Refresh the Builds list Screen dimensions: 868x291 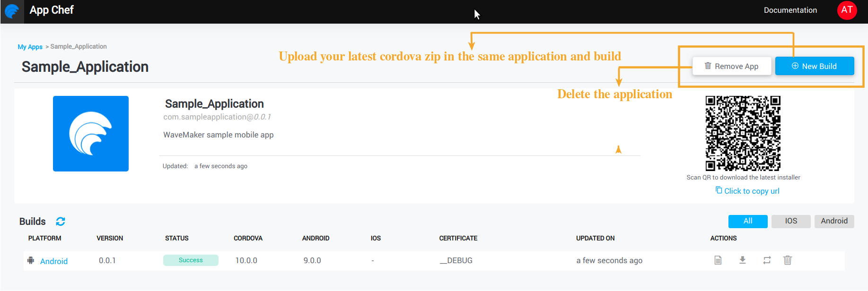61,222
